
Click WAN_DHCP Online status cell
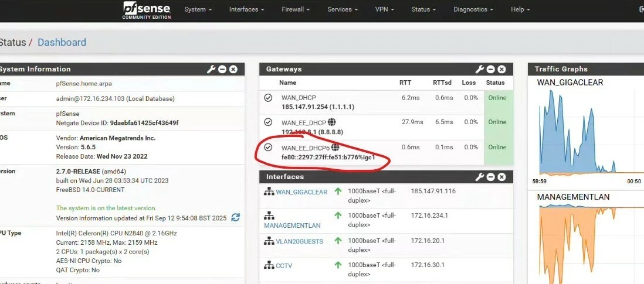point(498,102)
